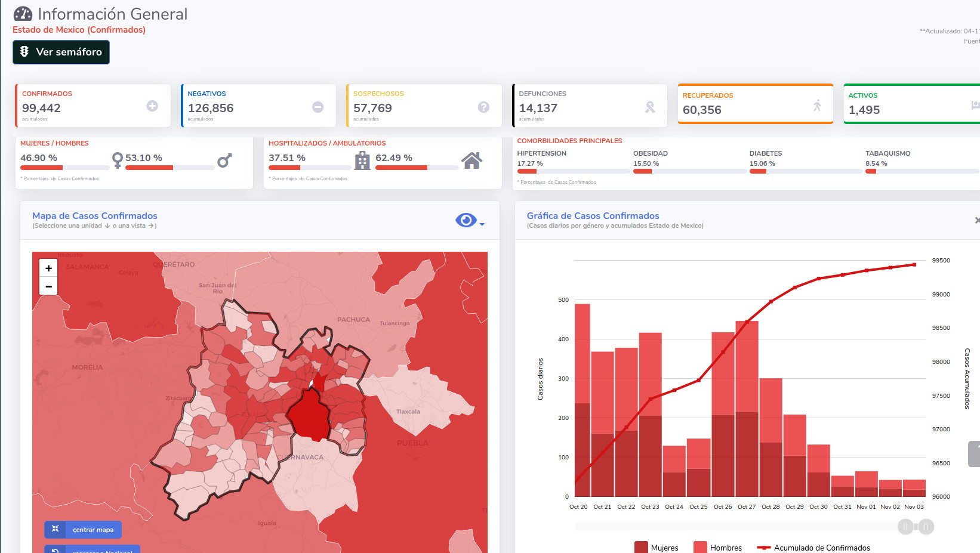980x553 pixels.
Task: Click the house icon for Ambulatorios
Action: [471, 160]
